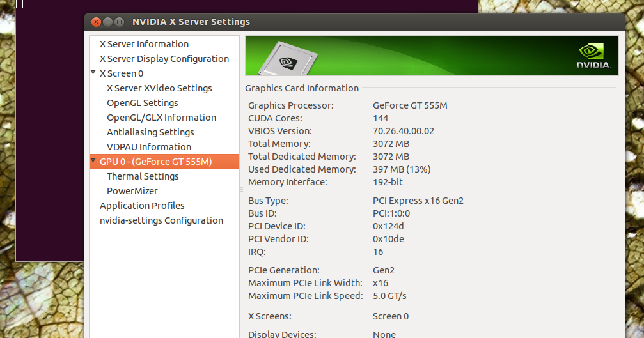Open Application Profiles page
The height and width of the screenshot is (338, 644).
click(x=142, y=206)
